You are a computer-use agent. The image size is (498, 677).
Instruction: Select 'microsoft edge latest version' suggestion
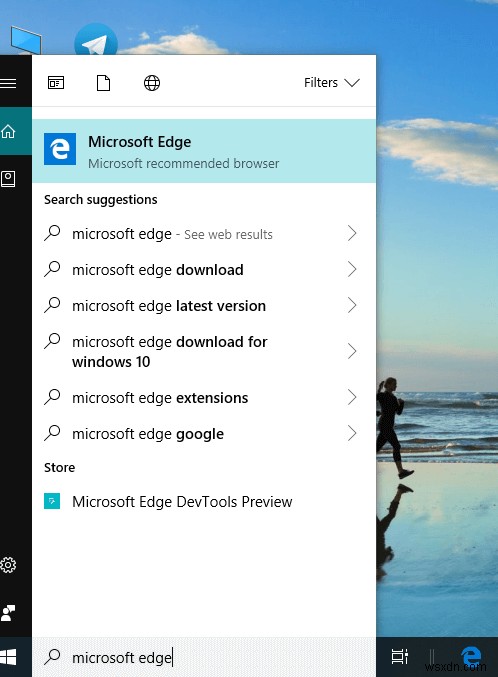pos(204,305)
